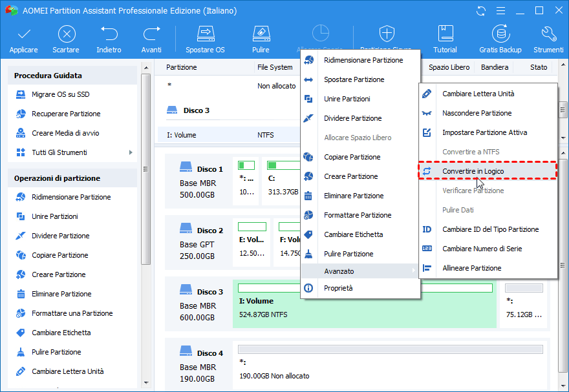Collapse Operazioni di partizione section header
Screen dimensions: 569x392
pyautogui.click(x=72, y=178)
